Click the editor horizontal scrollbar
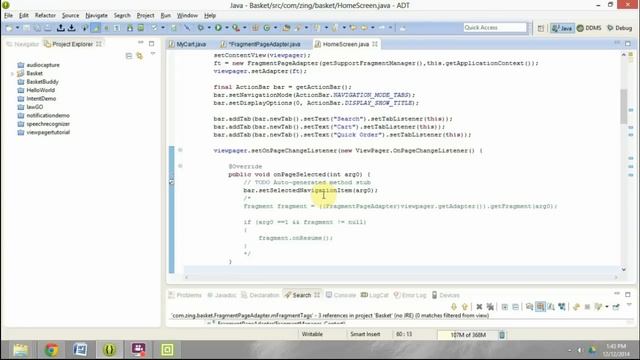The image size is (640, 360). 401,277
